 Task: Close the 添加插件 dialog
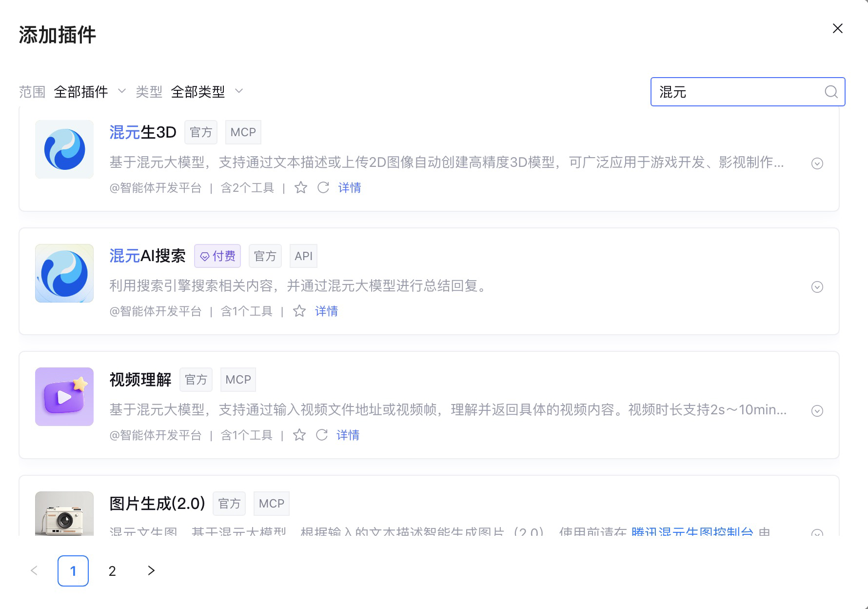[837, 28]
